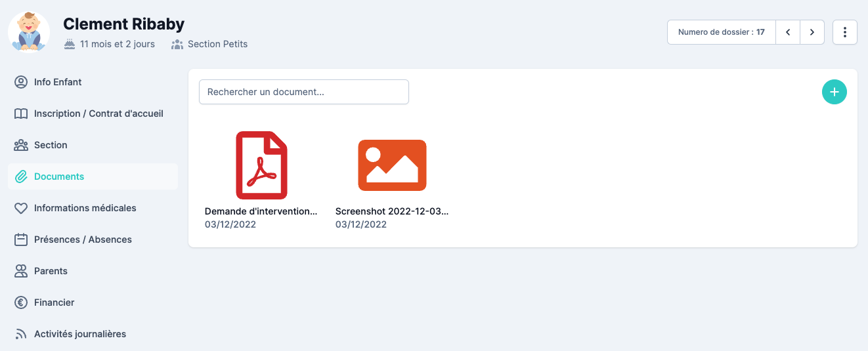Click the Screenshot 2022-12-03 file name

click(391, 211)
